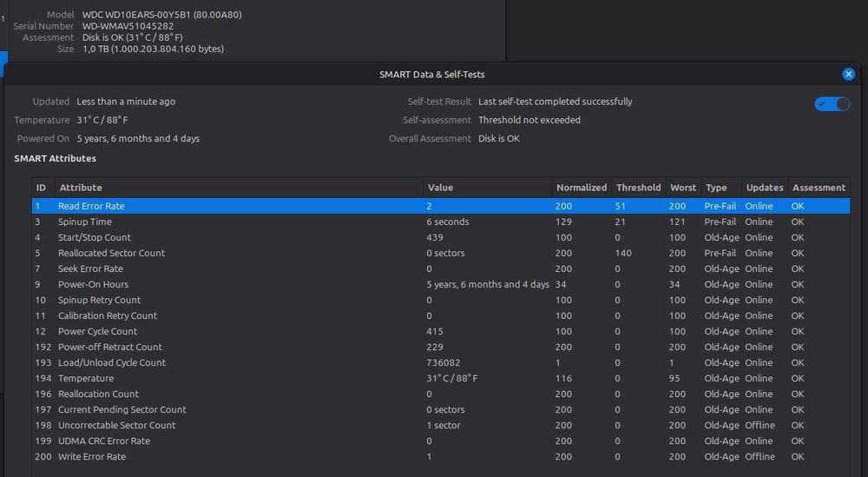Click the 'Threshold not exceeded' self-assessment text

pos(529,120)
